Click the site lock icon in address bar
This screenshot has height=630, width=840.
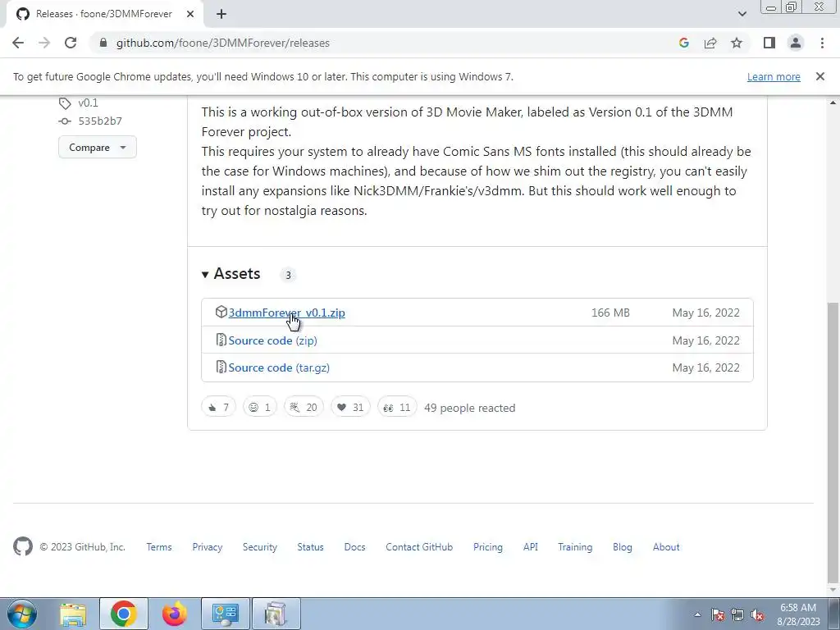pyautogui.click(x=103, y=43)
